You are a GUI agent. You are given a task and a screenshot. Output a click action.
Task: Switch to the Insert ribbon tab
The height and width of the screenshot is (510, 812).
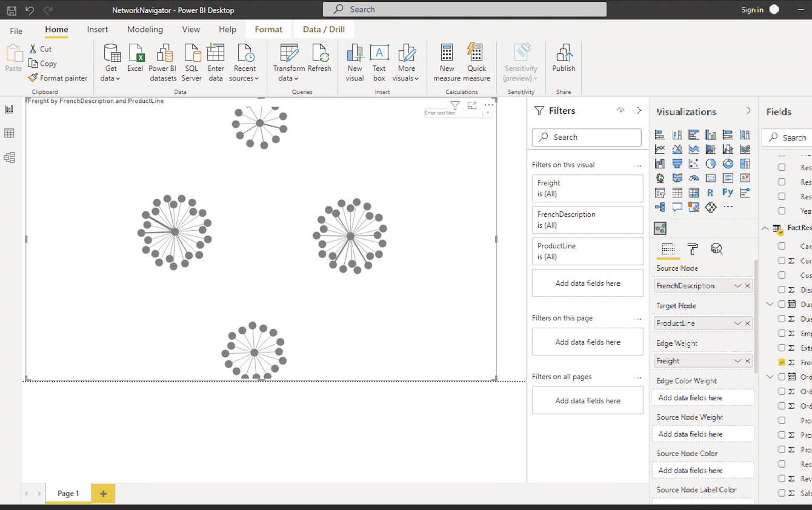(x=97, y=29)
